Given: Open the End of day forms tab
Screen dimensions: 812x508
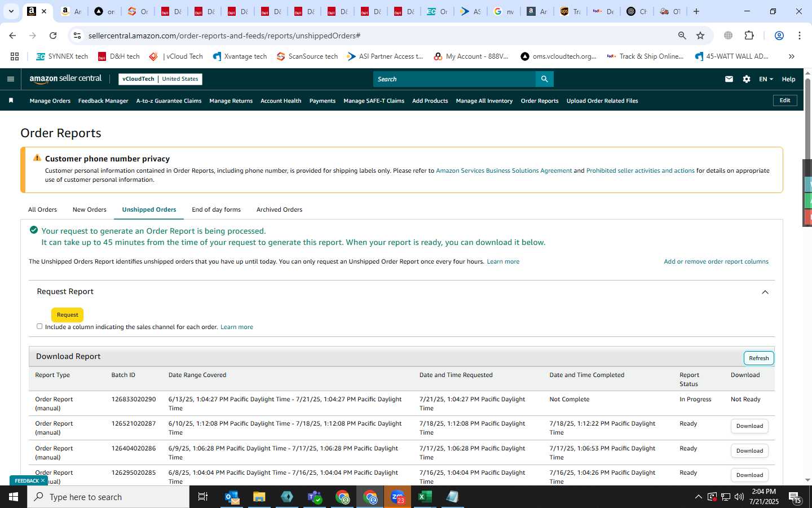Looking at the screenshot, I should [x=216, y=209].
